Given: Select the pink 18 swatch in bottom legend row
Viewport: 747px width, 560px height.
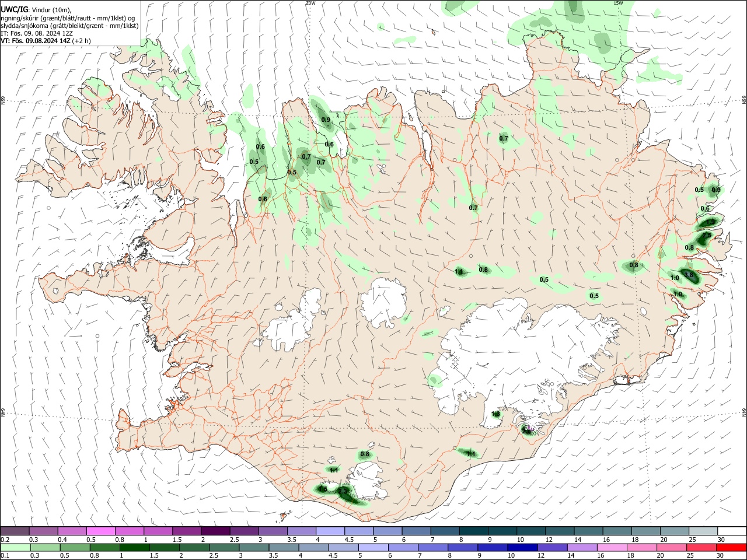Looking at the screenshot, I should click(641, 548).
